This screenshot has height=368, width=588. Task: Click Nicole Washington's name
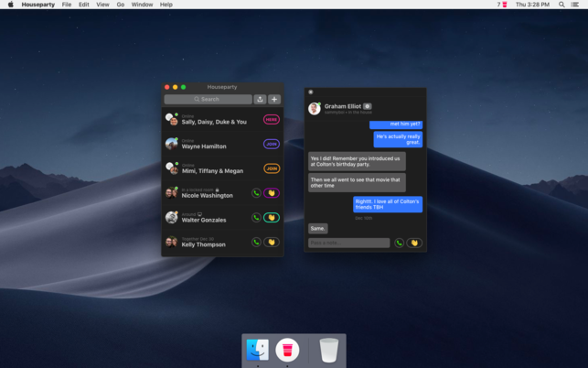point(207,196)
